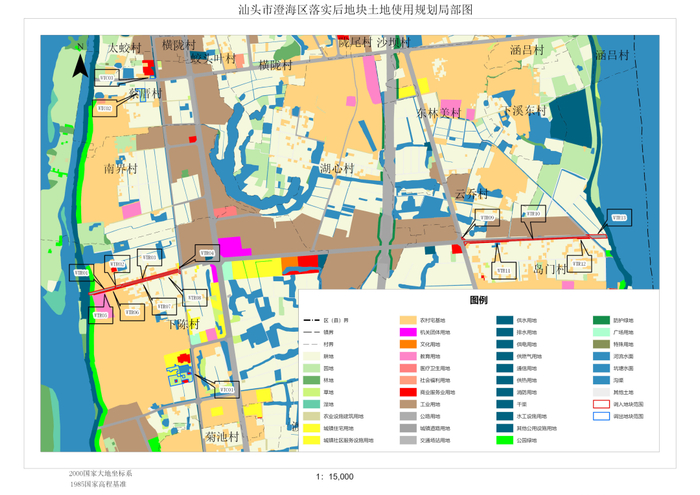Image resolution: width=700 pixels, height=495 pixels.
Task: Click the 下溪东村 village label
Action: click(525, 111)
